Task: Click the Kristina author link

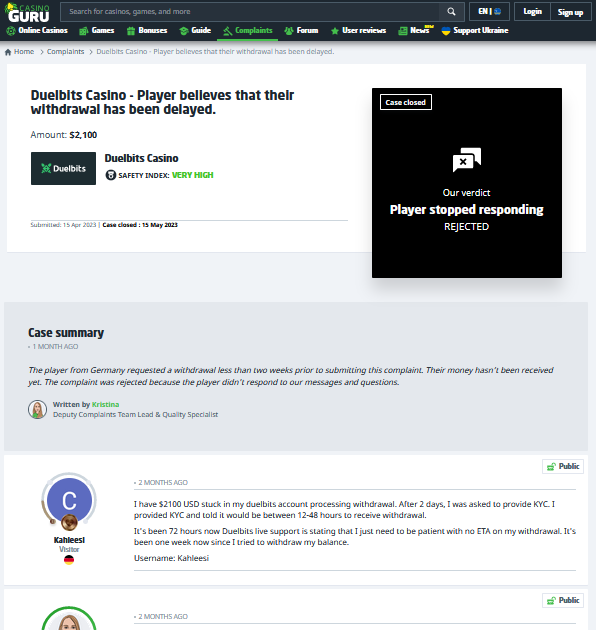Action: coord(105,404)
